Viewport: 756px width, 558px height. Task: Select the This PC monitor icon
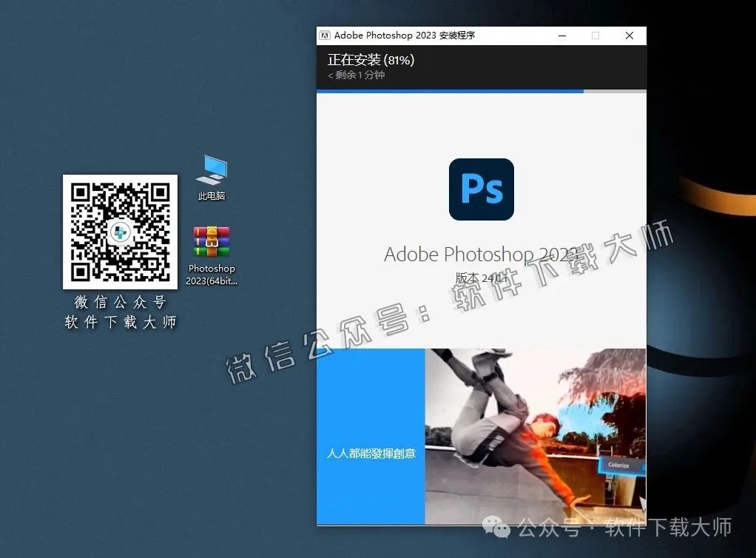(x=211, y=169)
